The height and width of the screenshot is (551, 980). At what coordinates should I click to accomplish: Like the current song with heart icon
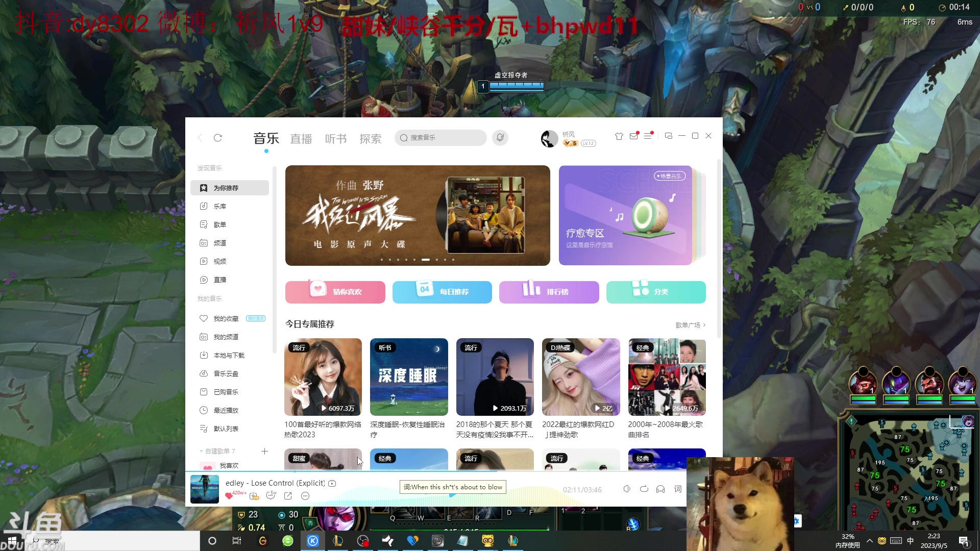pos(229,496)
